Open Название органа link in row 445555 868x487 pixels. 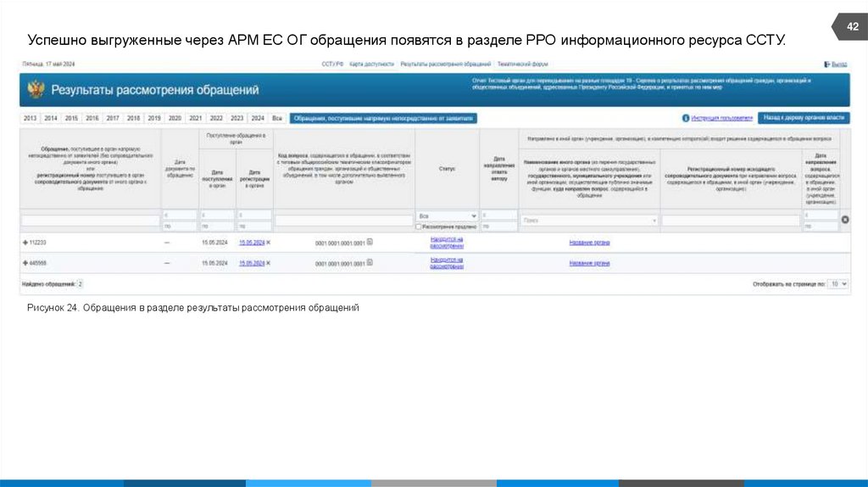tap(589, 263)
